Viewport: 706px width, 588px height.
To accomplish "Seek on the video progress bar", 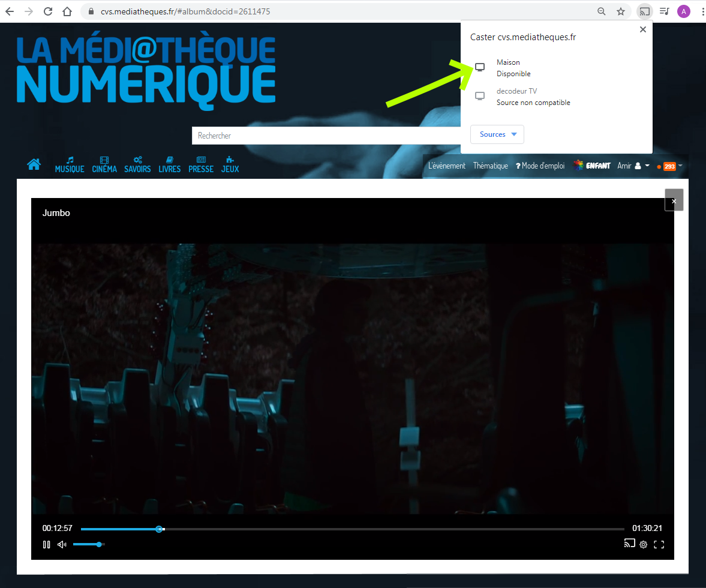I will pyautogui.click(x=353, y=529).
